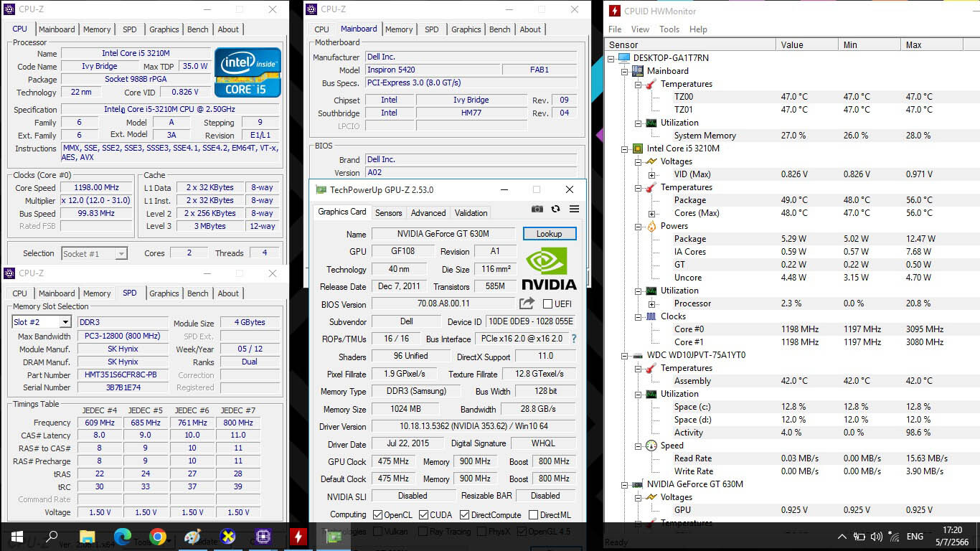
Task: Open Bench tab in the CPU-Z SPD window
Action: pos(198,293)
